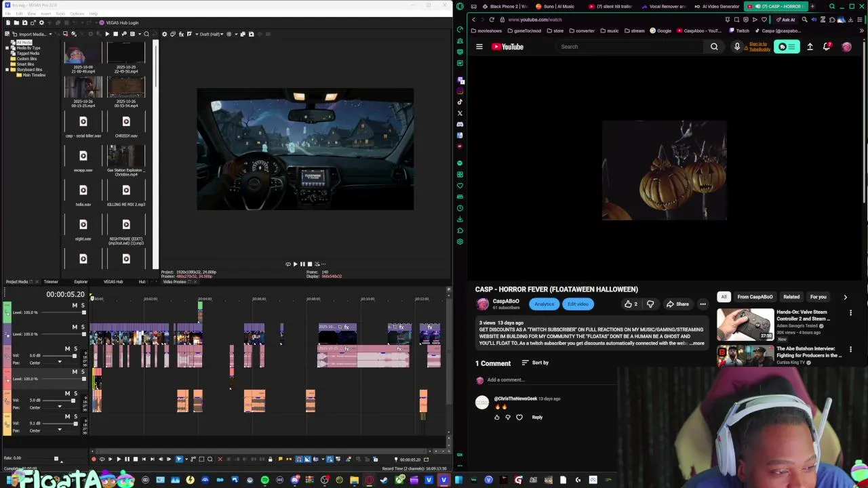Image resolution: width=868 pixels, height=488 pixels.
Task: Expand Media By Type tree node
Action: 6,48
